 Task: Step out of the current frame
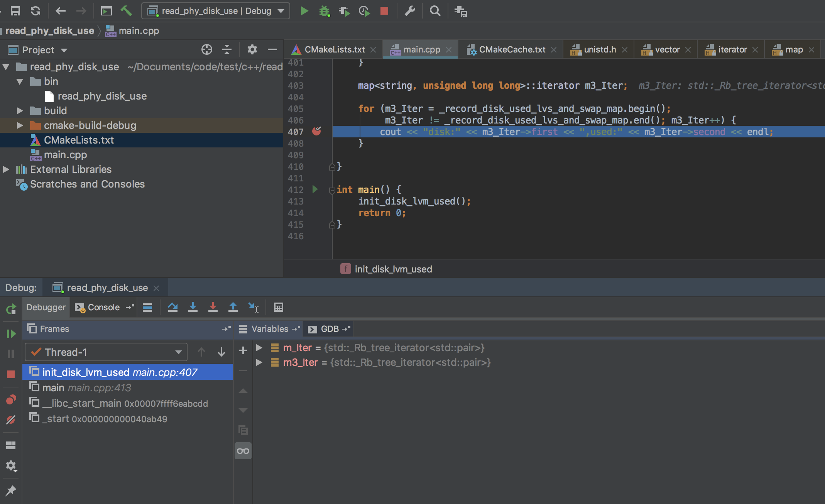[x=233, y=307]
